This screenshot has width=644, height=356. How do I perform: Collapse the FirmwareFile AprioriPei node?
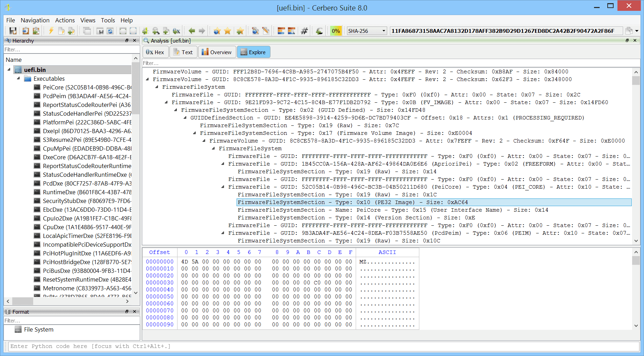pyautogui.click(x=223, y=164)
